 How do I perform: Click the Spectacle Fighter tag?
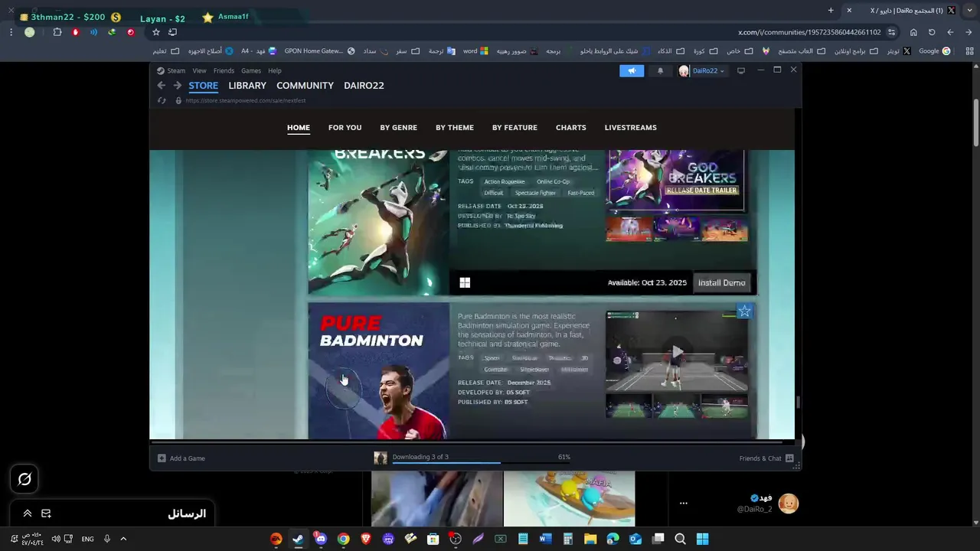pos(535,193)
